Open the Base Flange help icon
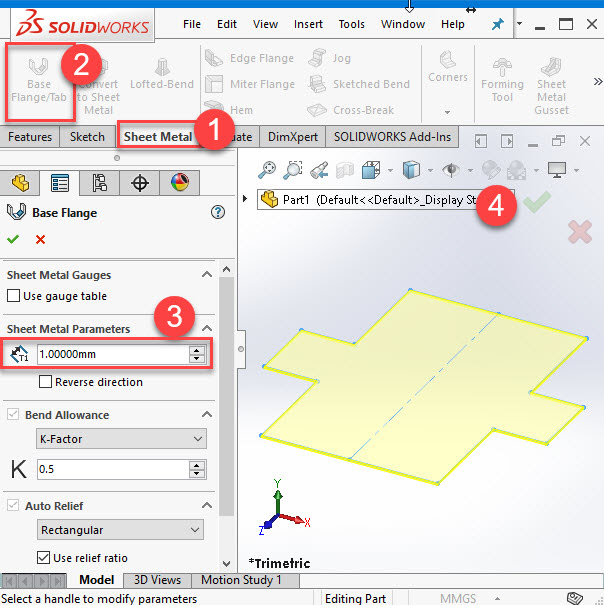This screenshot has width=604, height=605. click(218, 212)
